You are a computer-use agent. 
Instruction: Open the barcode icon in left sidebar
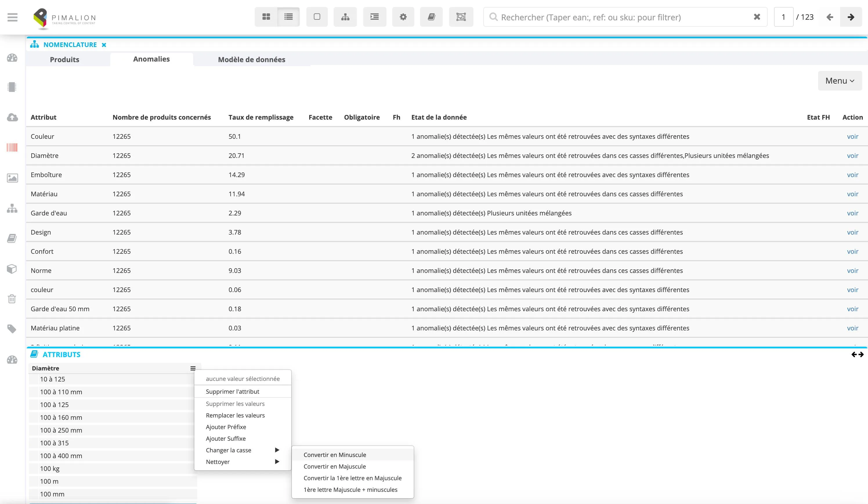click(12, 147)
